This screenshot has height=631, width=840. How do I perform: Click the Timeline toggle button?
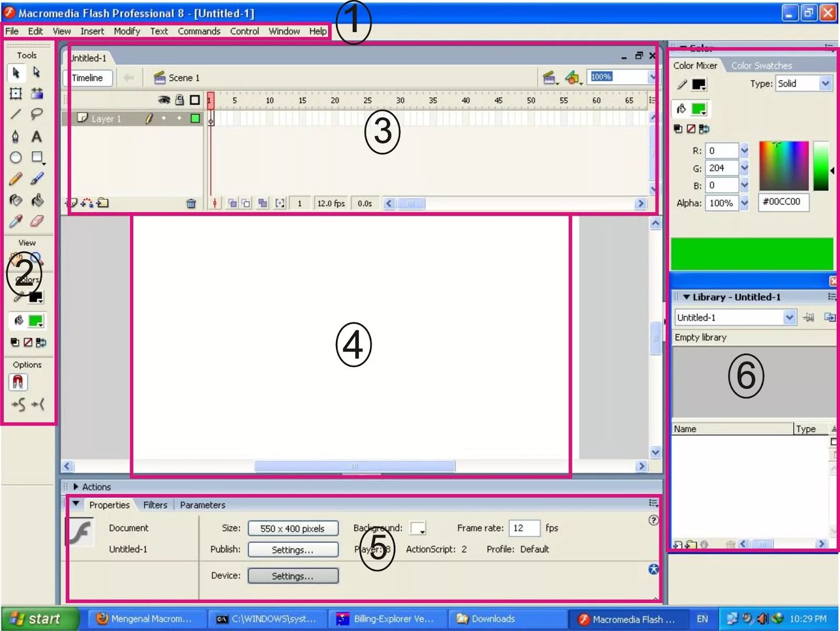88,78
